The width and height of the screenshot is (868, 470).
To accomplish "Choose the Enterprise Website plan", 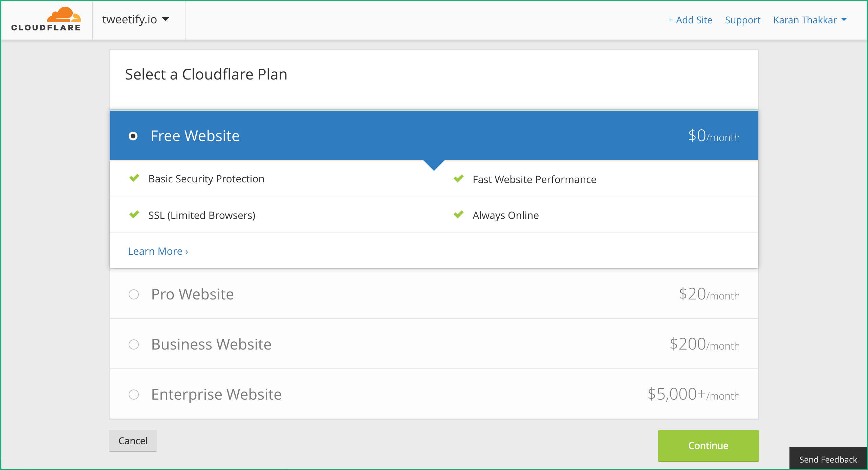I will [x=134, y=395].
